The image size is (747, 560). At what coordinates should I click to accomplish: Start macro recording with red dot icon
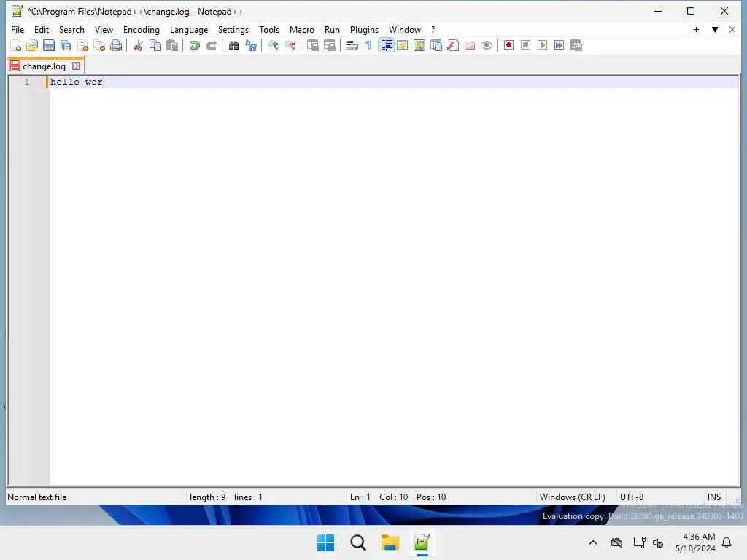point(508,46)
